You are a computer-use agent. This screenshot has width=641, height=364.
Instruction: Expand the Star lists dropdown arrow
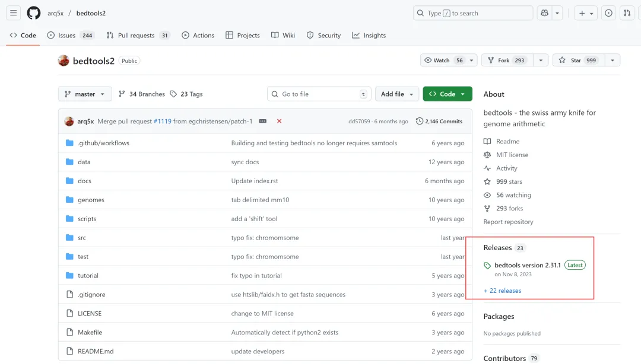tap(613, 60)
